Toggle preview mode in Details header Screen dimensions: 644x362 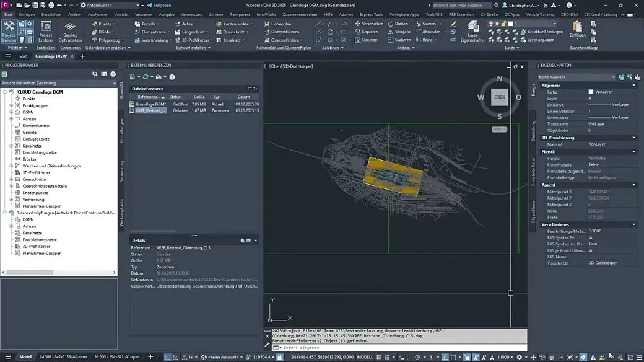point(248,241)
